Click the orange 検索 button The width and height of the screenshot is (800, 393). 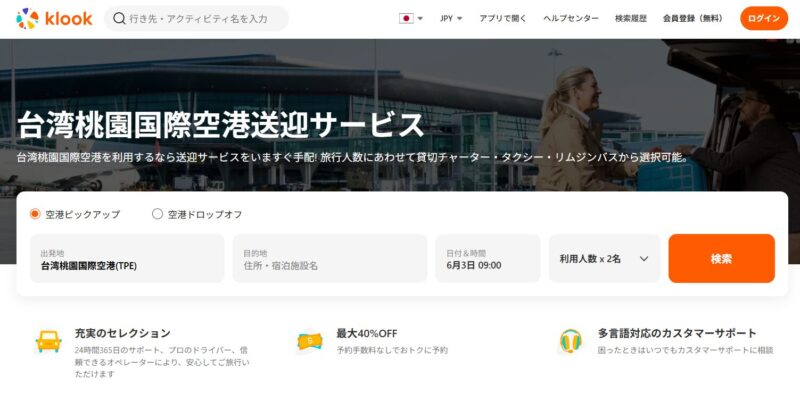[x=721, y=258]
